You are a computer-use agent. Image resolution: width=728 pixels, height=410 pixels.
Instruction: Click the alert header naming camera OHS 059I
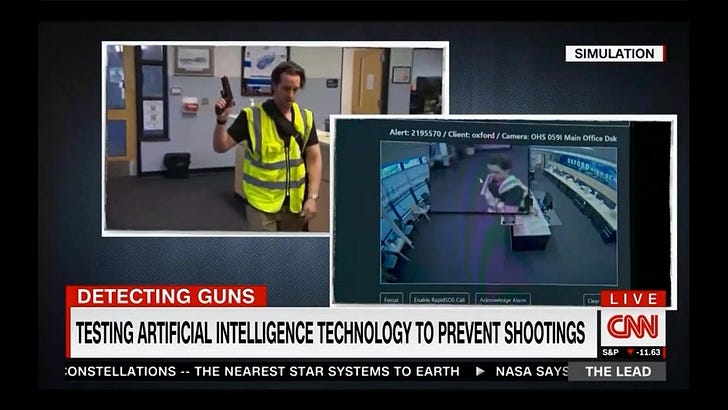503,135
